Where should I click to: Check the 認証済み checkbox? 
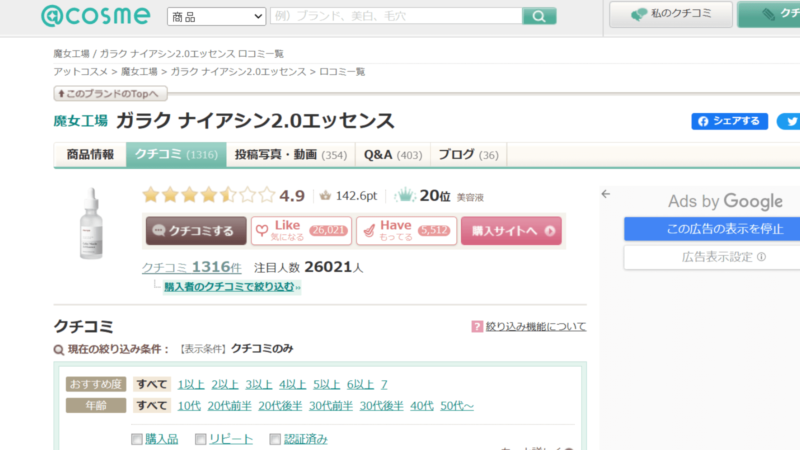275,439
